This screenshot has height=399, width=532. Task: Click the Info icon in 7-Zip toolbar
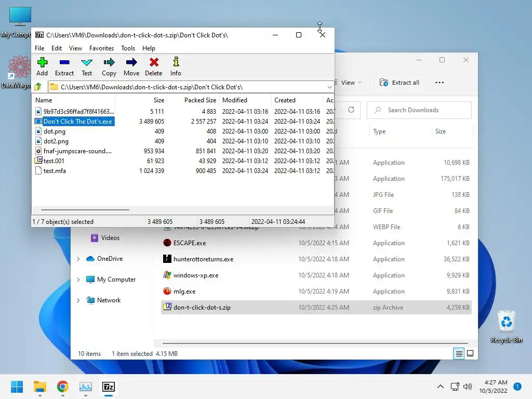(176, 62)
